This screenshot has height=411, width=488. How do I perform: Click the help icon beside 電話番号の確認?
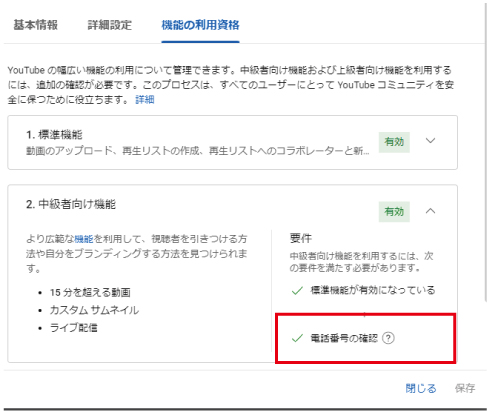click(x=388, y=338)
